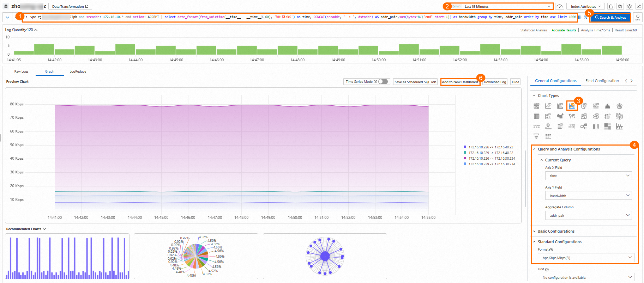Select the column bar chart type
This screenshot has width=644, height=283.
(x=560, y=106)
